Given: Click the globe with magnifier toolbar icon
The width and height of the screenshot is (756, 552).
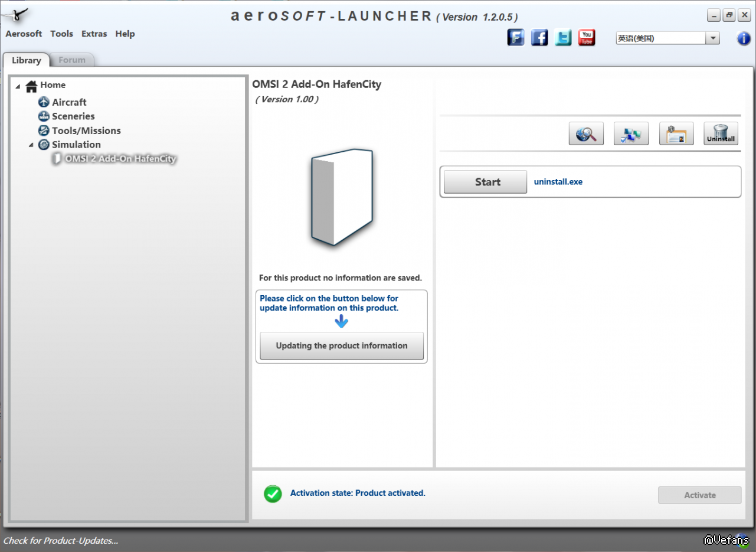Looking at the screenshot, I should pyautogui.click(x=586, y=133).
